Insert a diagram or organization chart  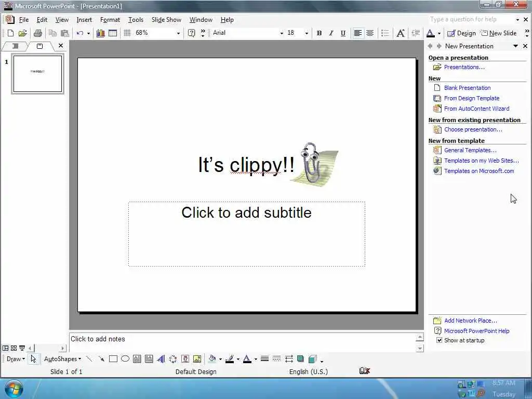tap(172, 358)
